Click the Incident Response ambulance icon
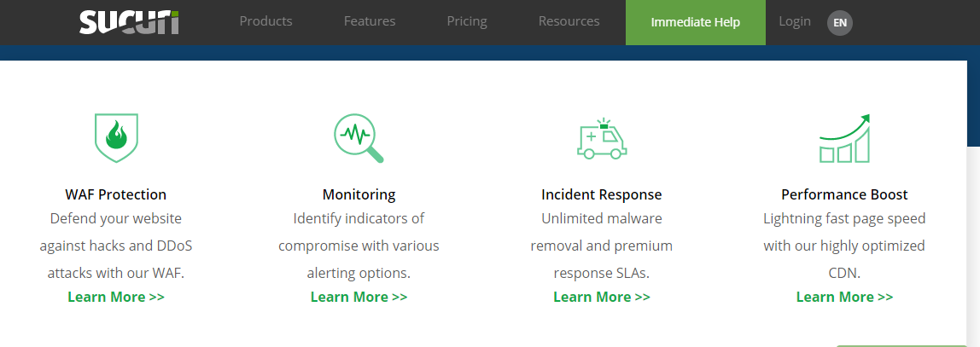The height and width of the screenshot is (347, 980). click(x=601, y=139)
